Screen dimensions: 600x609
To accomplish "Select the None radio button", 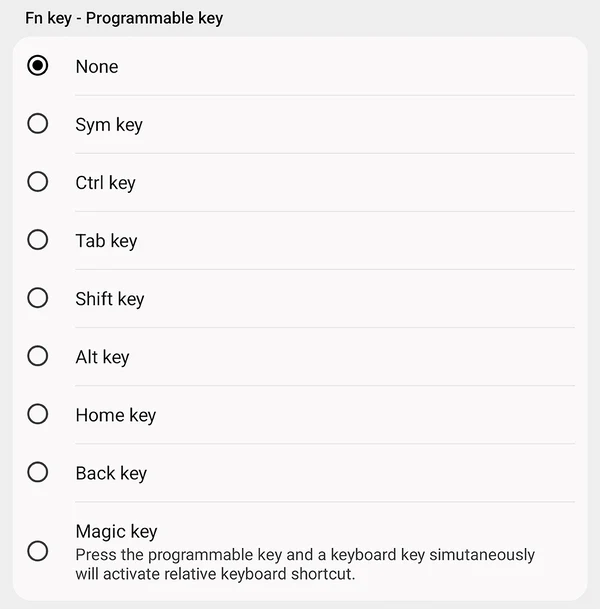I will (x=38, y=66).
